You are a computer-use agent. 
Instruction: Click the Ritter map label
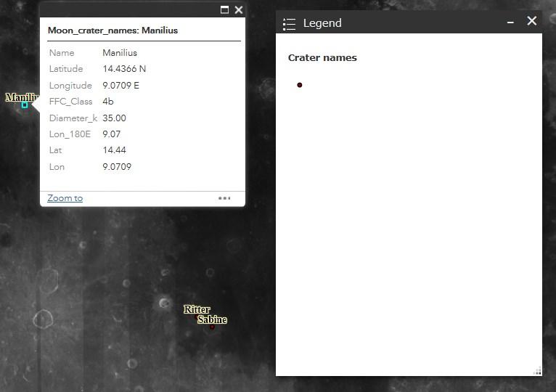197,309
